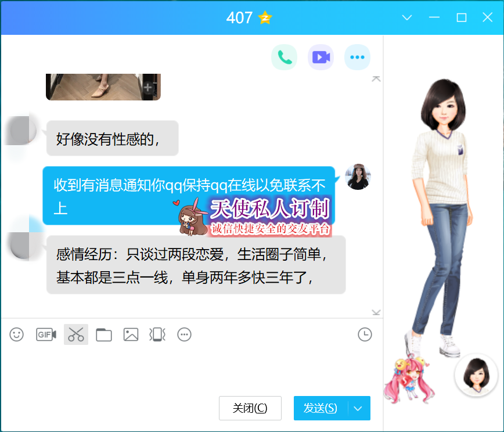The width and height of the screenshot is (504, 432).
Task: Open the more options three-dot menu
Action: tap(357, 57)
